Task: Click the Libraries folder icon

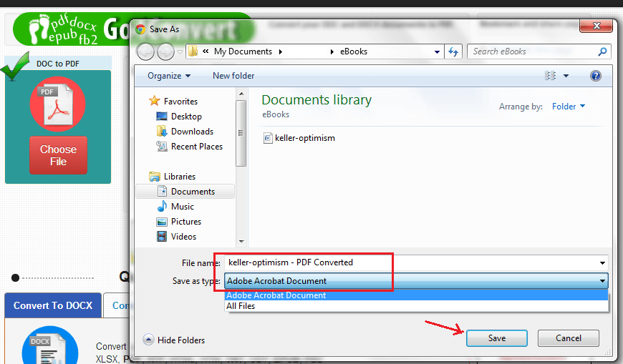Action: [x=154, y=176]
